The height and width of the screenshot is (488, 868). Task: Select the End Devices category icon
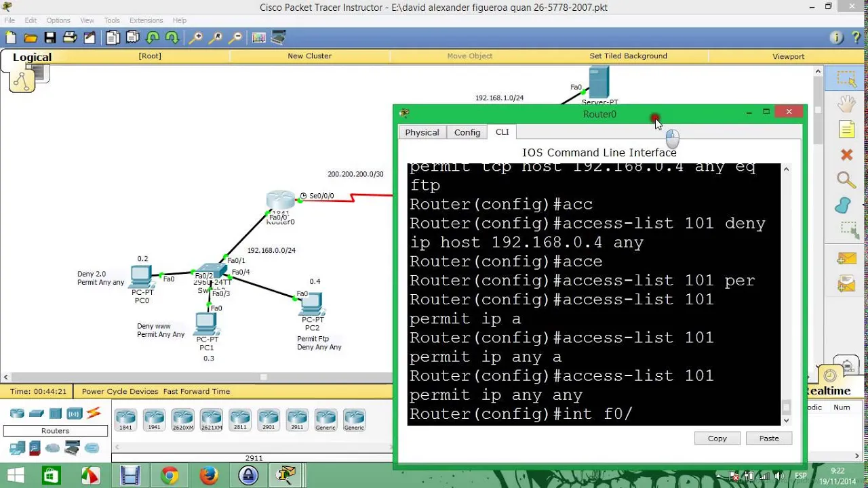coord(17,448)
